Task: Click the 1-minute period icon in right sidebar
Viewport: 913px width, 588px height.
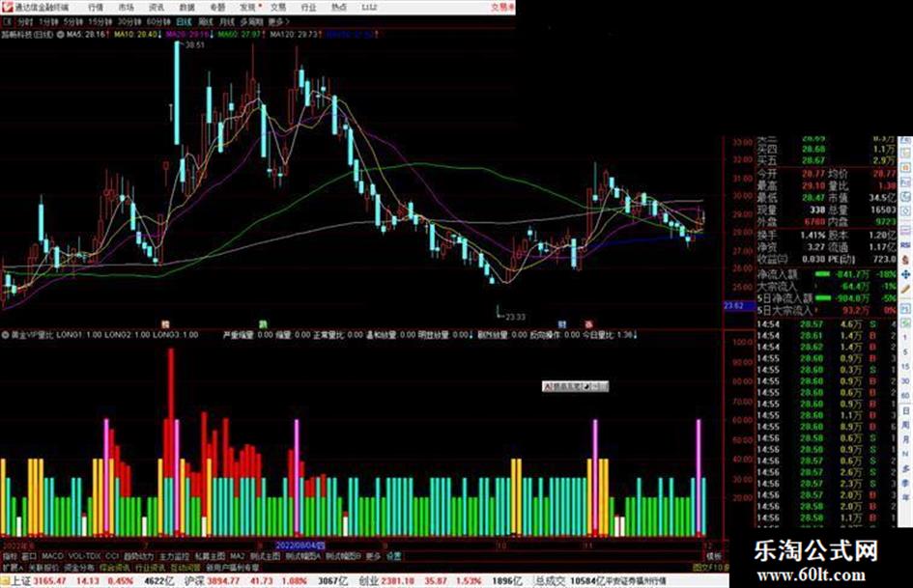Action: coord(905,338)
